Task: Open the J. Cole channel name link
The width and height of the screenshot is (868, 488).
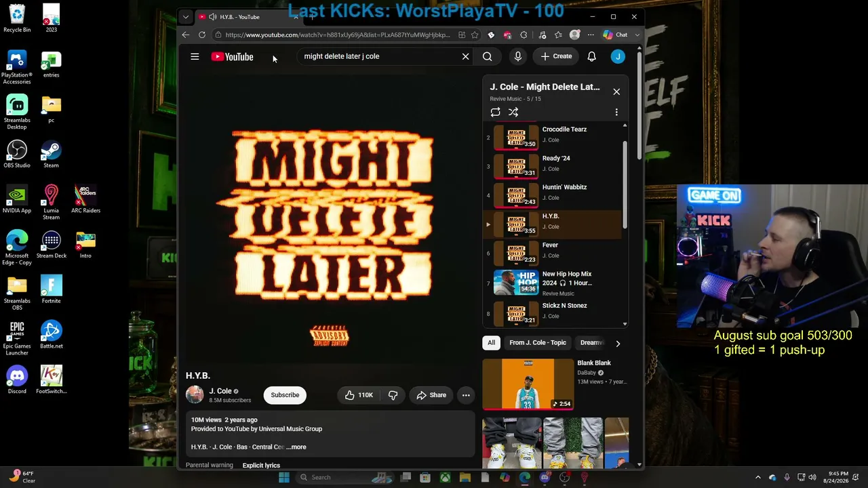Action: (x=220, y=391)
